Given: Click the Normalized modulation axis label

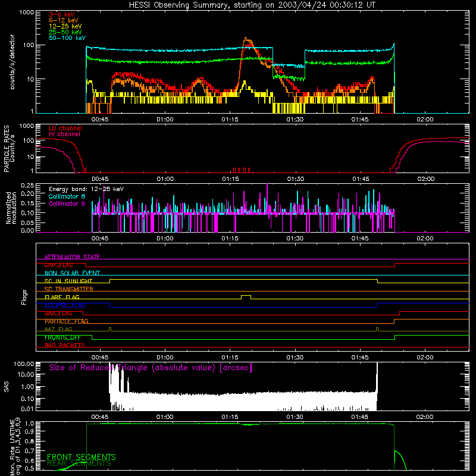Looking at the screenshot, I should [11, 208].
